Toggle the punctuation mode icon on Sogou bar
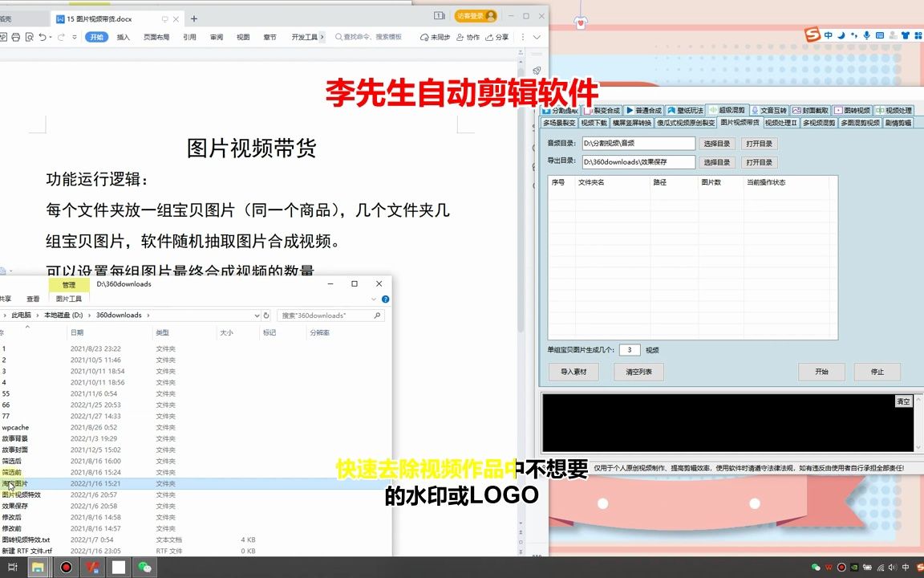Screen dimensions: 924x578 853,35
